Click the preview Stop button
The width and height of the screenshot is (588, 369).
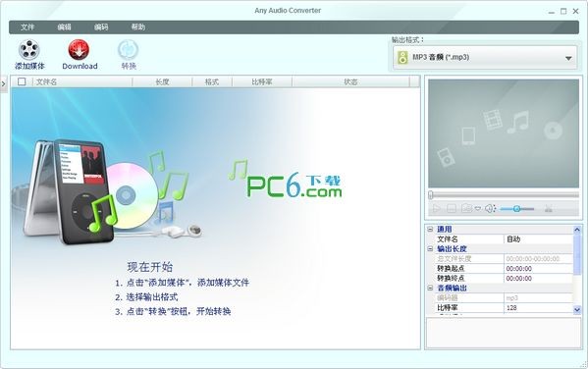coord(452,208)
